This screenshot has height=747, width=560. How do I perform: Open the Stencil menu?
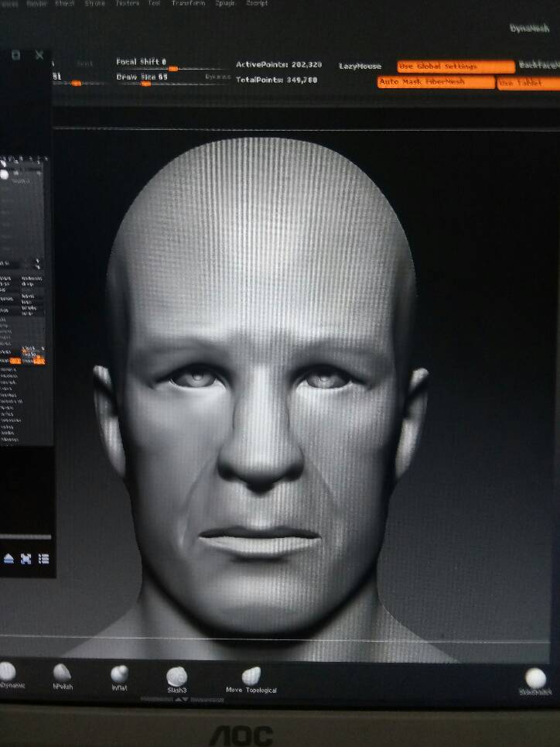(x=65, y=3)
